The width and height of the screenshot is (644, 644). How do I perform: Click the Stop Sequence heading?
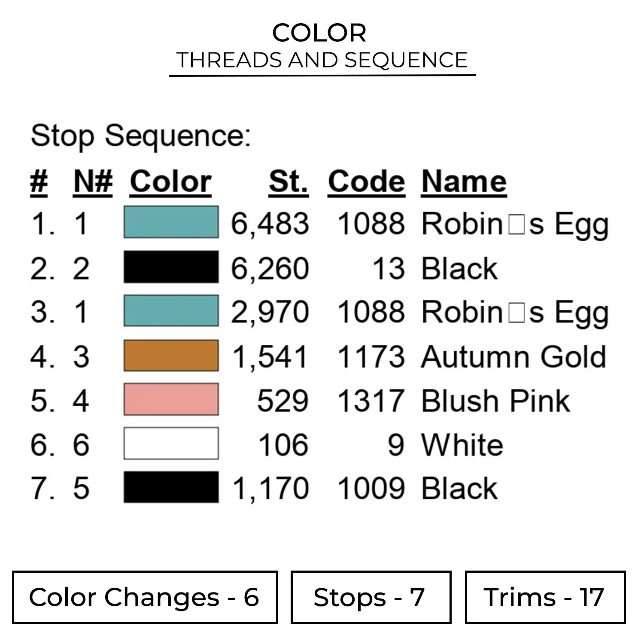pyautogui.click(x=141, y=136)
